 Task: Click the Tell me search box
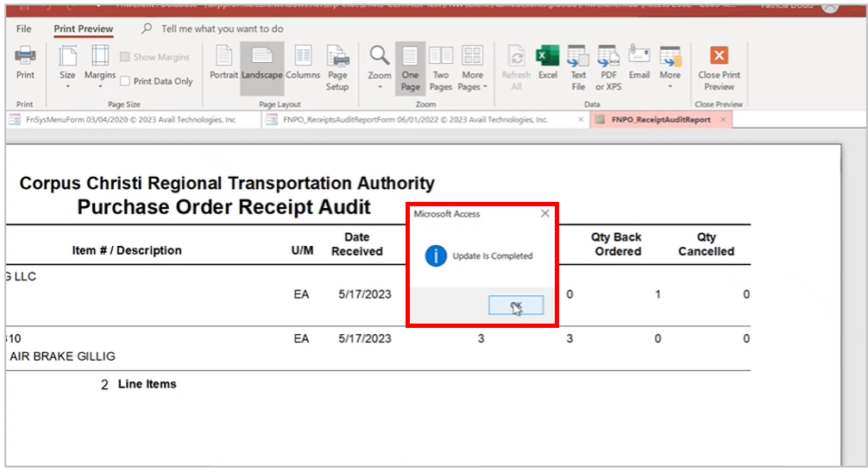[222, 28]
